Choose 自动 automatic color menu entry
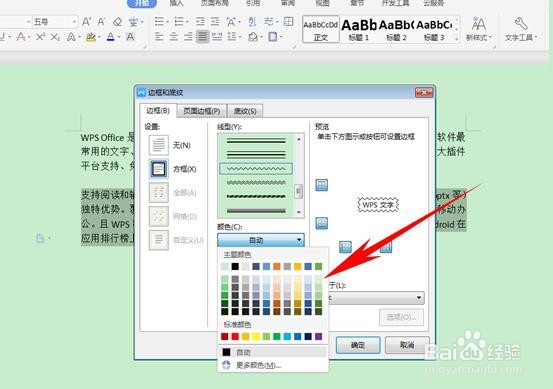The image size is (553, 389). (272, 352)
